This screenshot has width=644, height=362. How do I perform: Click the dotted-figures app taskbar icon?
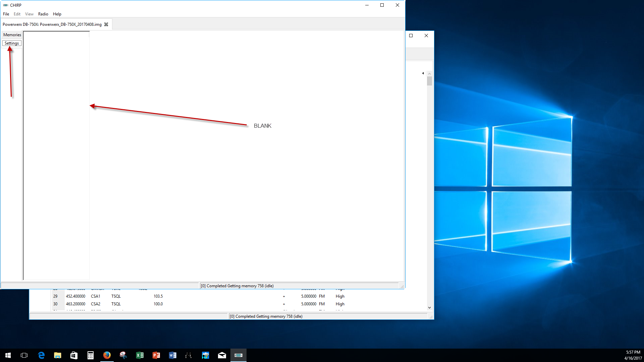(189, 355)
